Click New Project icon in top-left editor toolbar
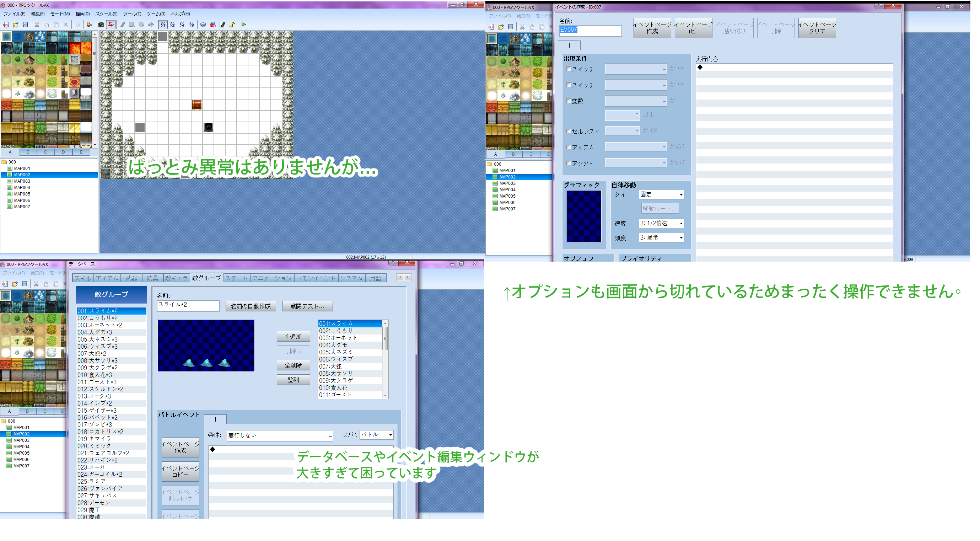 tap(6, 25)
